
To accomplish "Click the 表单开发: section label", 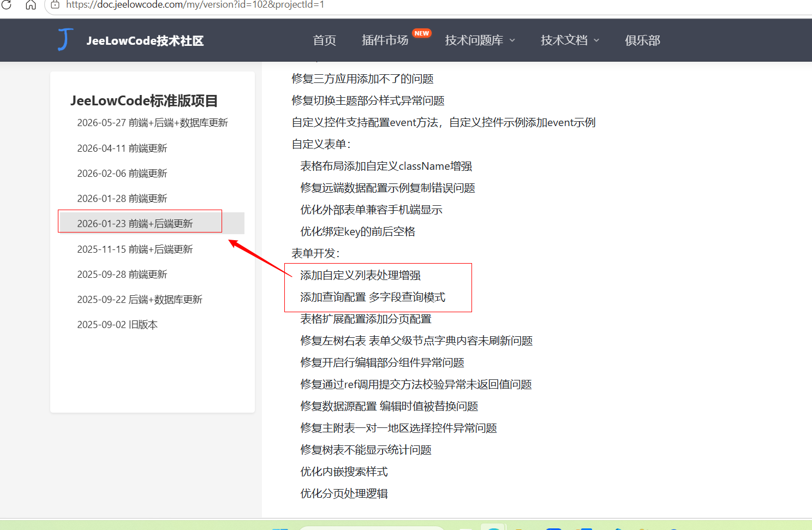I will point(315,254).
